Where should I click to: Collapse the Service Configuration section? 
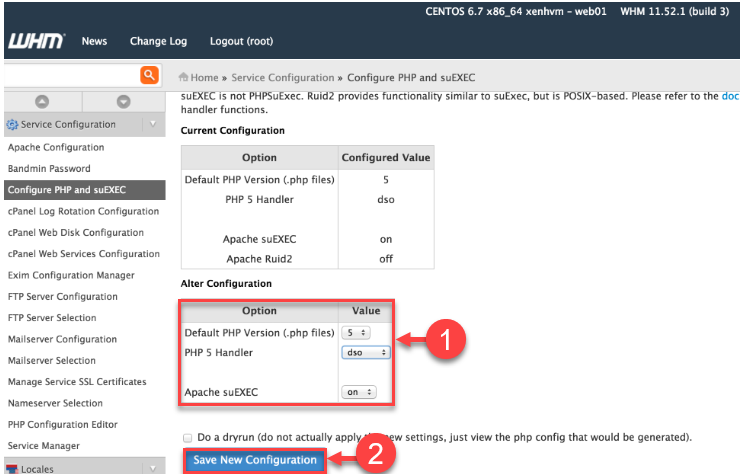coord(152,125)
